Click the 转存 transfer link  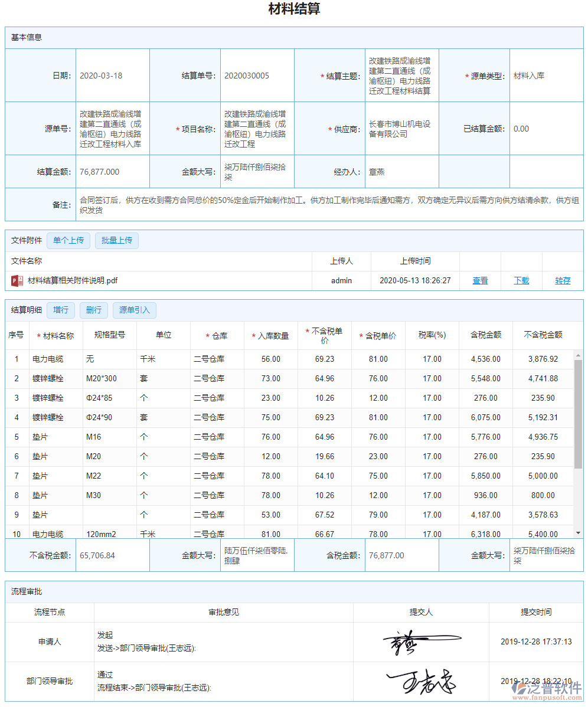click(563, 280)
